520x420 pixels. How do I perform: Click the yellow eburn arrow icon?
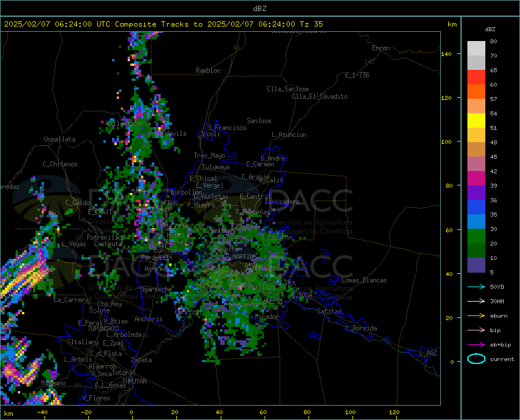(x=476, y=315)
